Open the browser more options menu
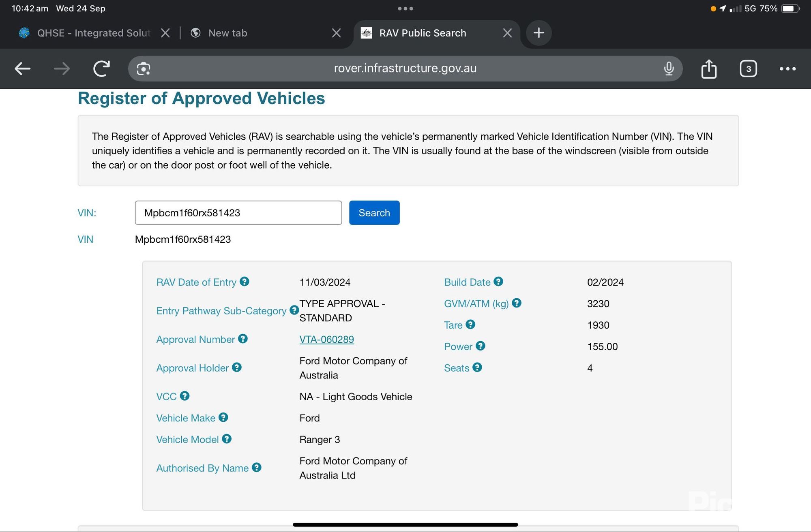The width and height of the screenshot is (811, 532). tap(787, 68)
